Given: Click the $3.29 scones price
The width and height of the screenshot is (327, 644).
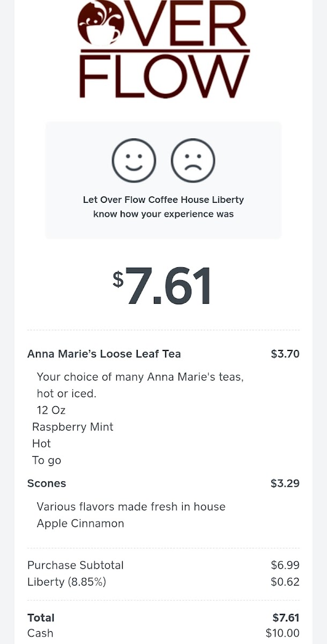Looking at the screenshot, I should coord(285,483).
